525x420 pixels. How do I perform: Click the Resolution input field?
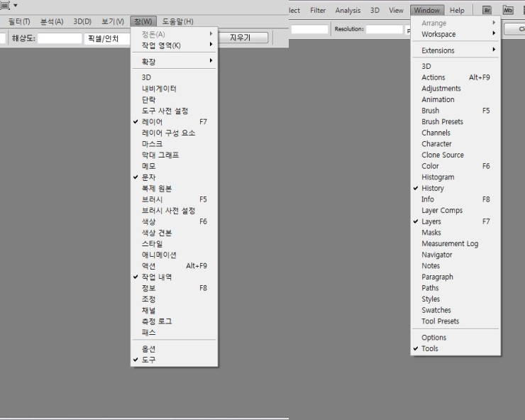385,29
